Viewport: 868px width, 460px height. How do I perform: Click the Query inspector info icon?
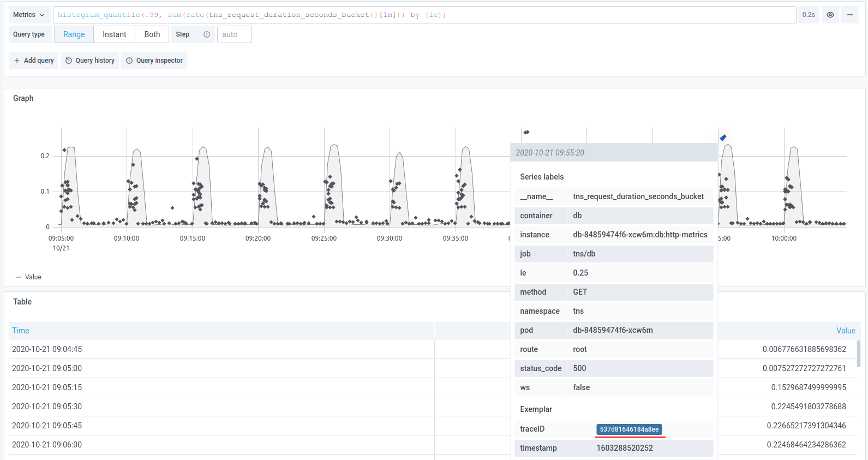click(129, 61)
